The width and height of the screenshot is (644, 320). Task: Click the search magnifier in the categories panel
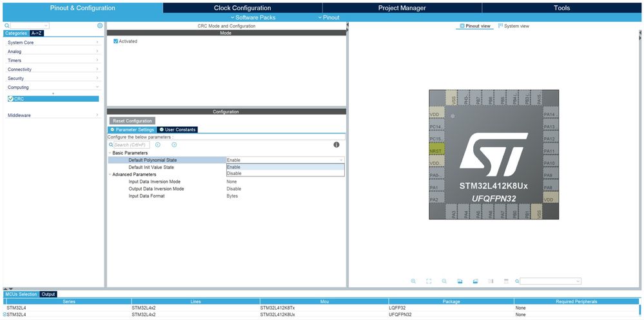7,26
